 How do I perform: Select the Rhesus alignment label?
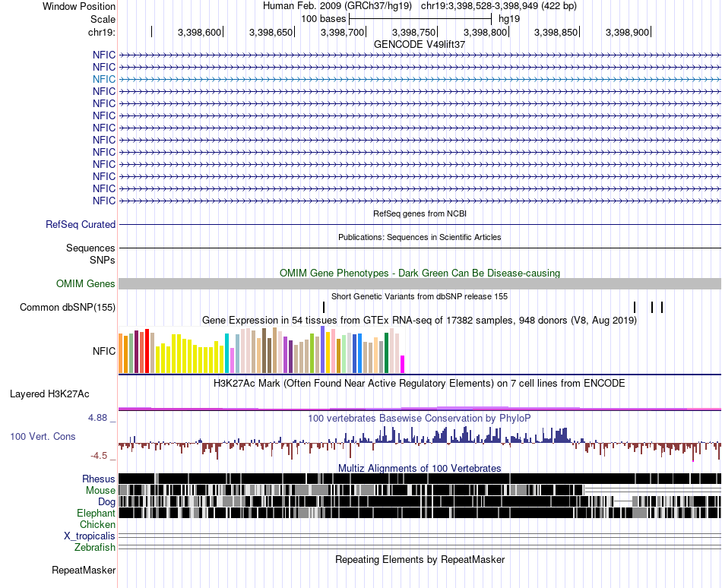pyautogui.click(x=99, y=479)
